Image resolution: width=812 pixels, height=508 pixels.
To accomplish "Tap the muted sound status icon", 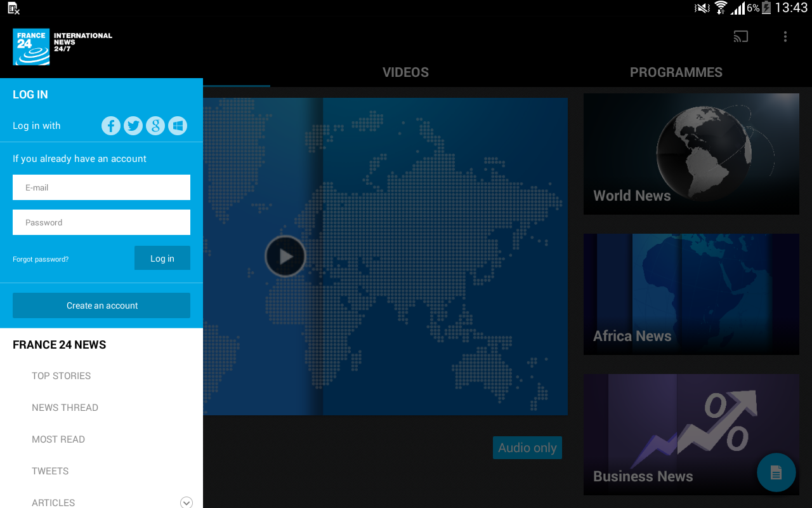I will point(702,8).
